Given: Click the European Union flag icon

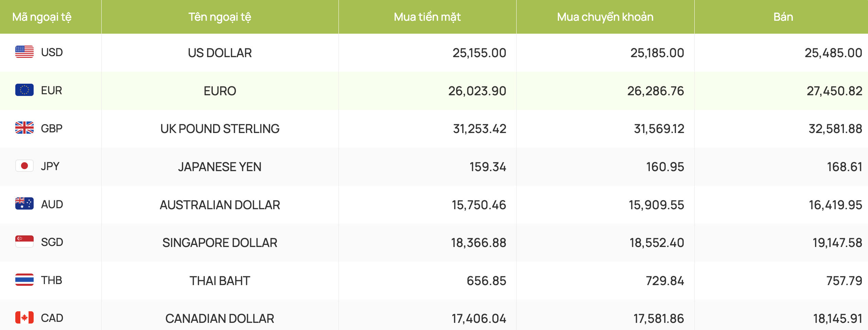Looking at the screenshot, I should click(24, 90).
